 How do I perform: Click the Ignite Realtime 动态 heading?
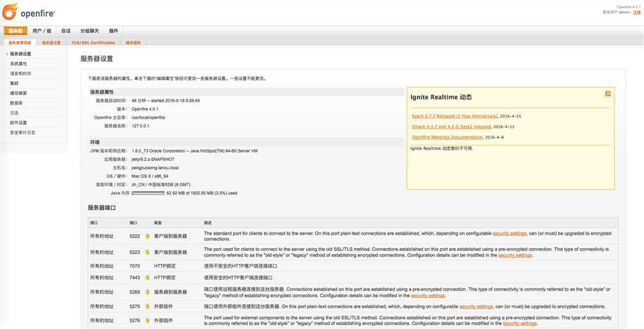[441, 97]
